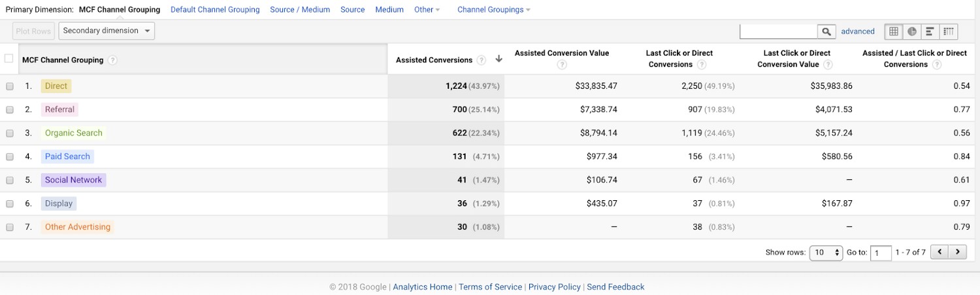Select the performance bar view icon
The image size is (980, 295).
point(930,31)
